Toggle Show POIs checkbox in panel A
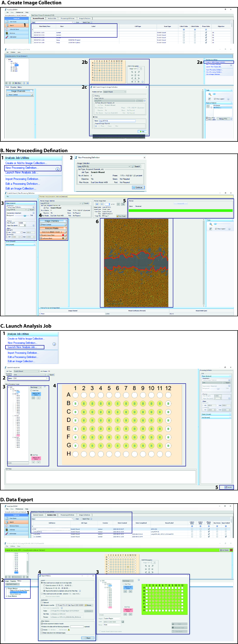Image resolution: width=238 pixels, height=644 pixels. pyautogui.click(x=207, y=118)
